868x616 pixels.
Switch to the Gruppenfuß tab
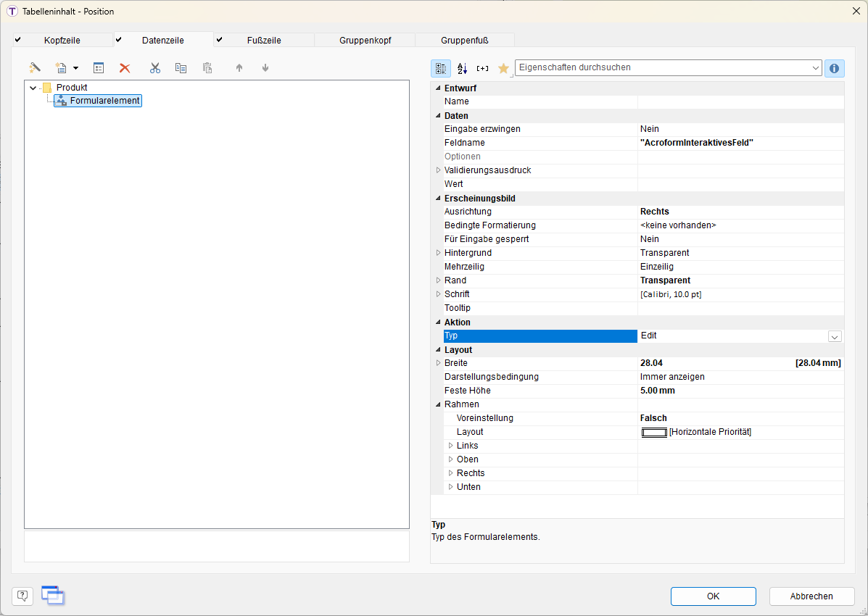tap(464, 41)
